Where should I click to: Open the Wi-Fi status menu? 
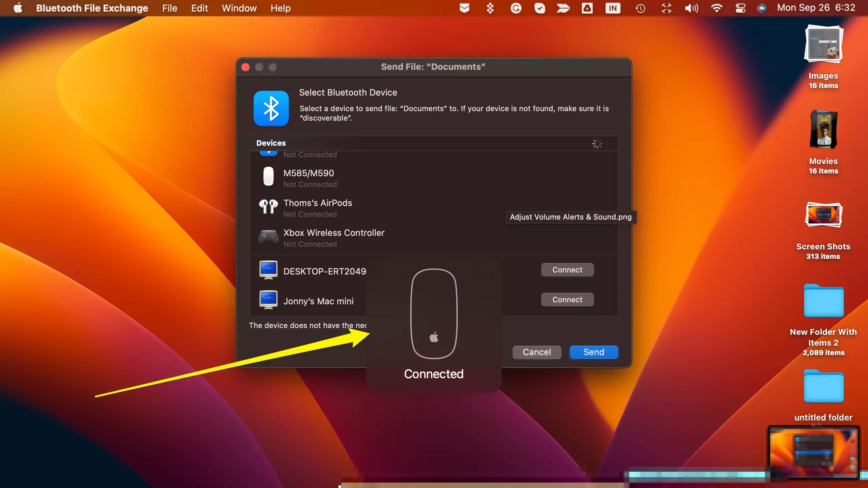click(x=716, y=8)
